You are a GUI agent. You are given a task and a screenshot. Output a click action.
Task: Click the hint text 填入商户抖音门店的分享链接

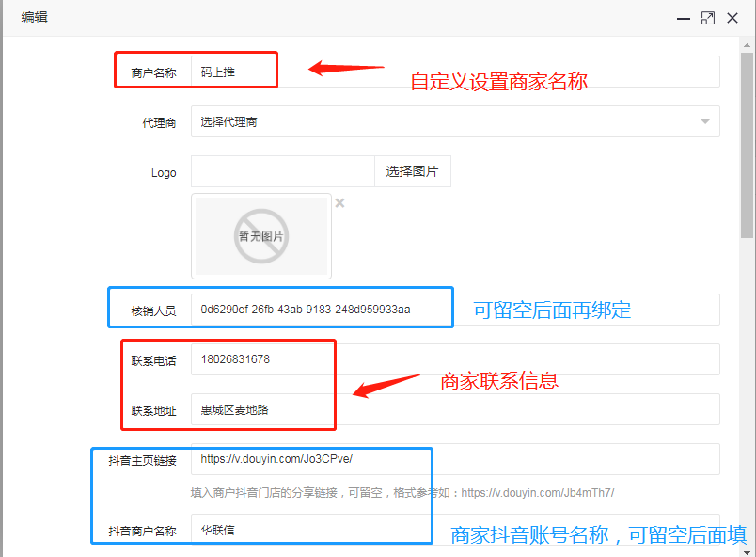coord(263,492)
